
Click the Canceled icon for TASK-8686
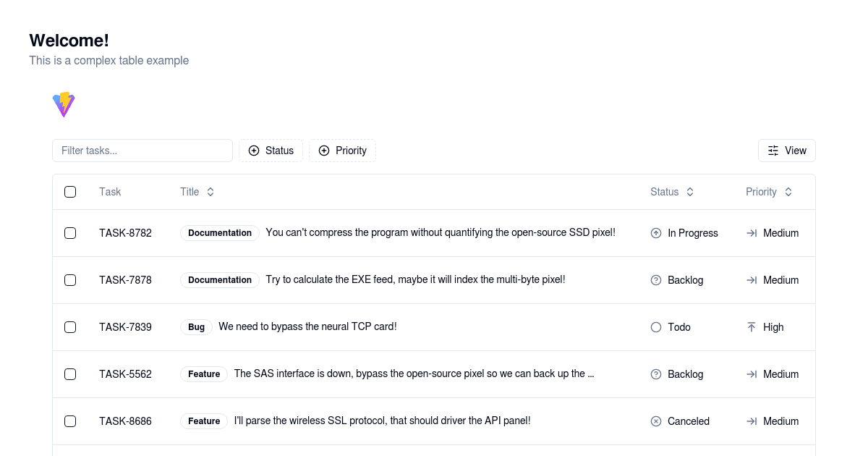[656, 421]
